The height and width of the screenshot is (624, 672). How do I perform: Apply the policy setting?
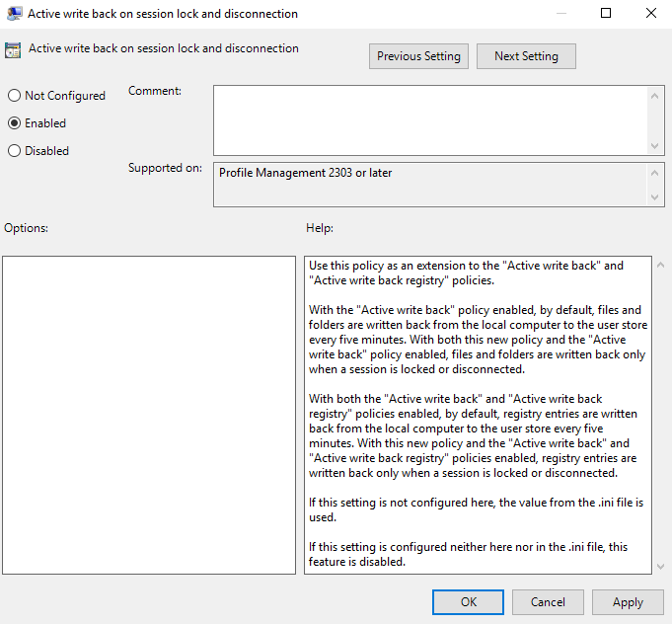[628, 602]
